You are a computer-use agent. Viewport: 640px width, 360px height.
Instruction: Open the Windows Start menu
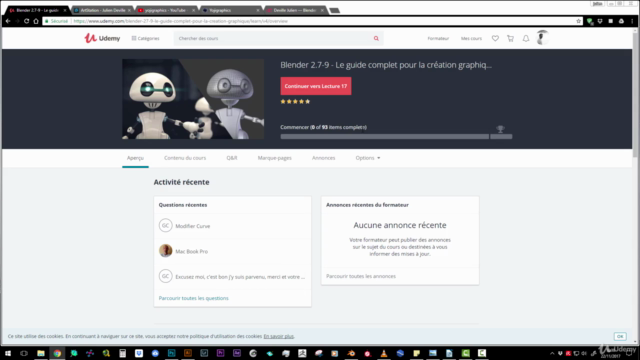click(8, 353)
